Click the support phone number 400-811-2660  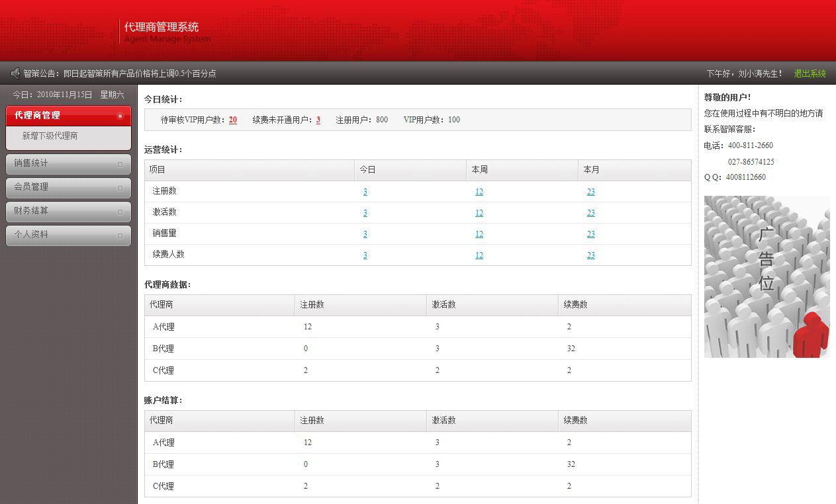(751, 146)
